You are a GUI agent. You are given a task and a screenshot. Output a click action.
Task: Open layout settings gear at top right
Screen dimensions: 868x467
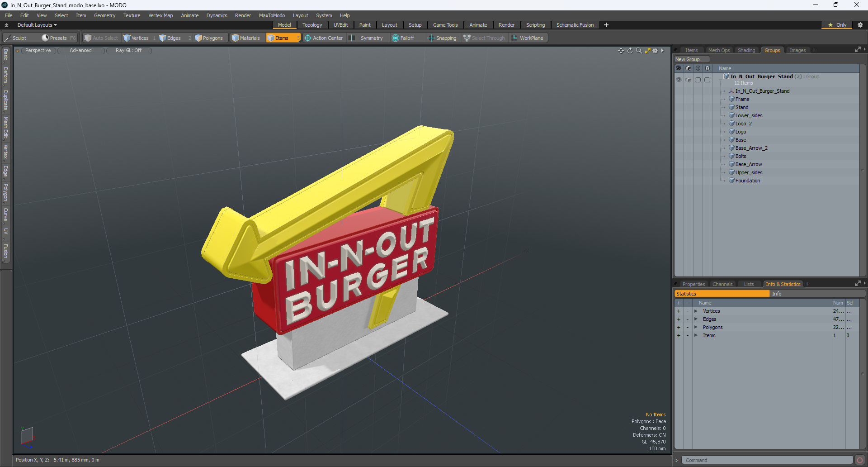point(860,25)
